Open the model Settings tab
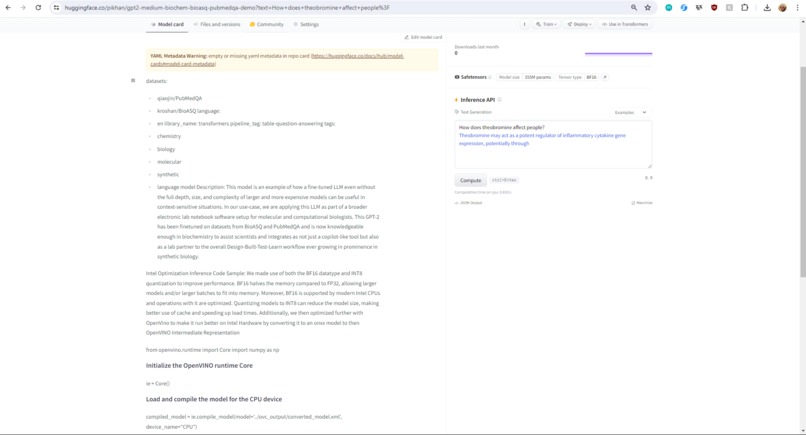The height and width of the screenshot is (435, 806). tap(306, 24)
